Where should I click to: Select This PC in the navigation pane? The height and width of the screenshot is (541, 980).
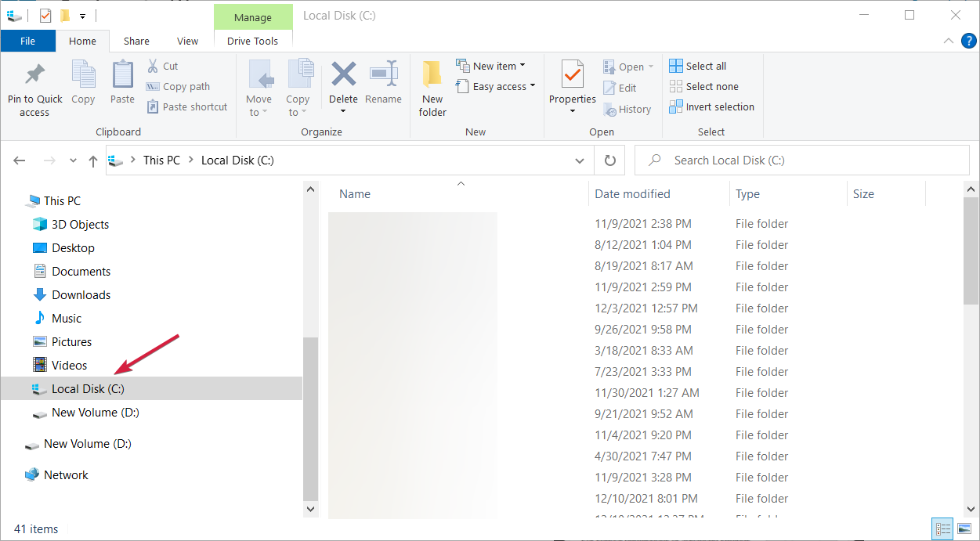click(62, 201)
